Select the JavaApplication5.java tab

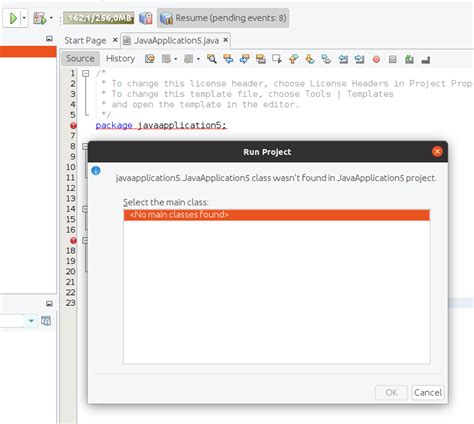click(176, 41)
